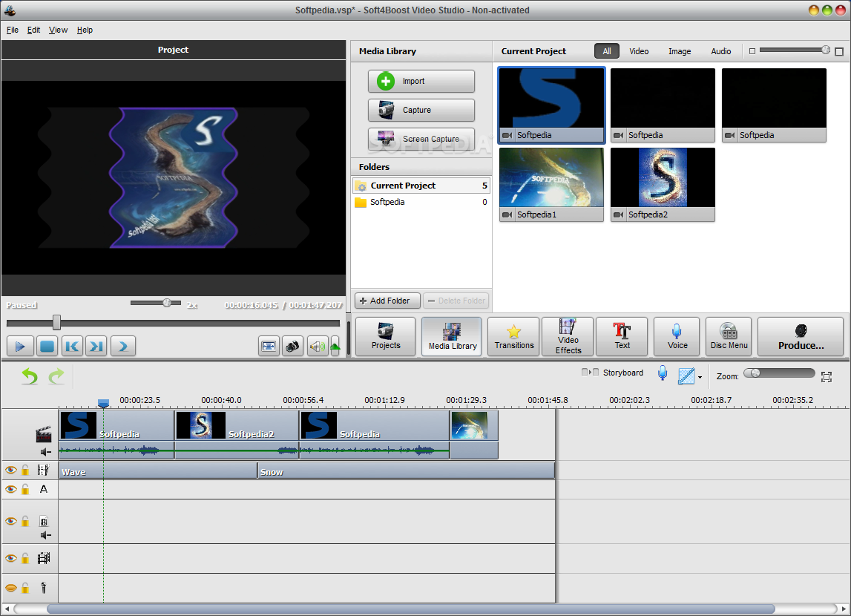Click the next scene arrow button

tap(123, 347)
